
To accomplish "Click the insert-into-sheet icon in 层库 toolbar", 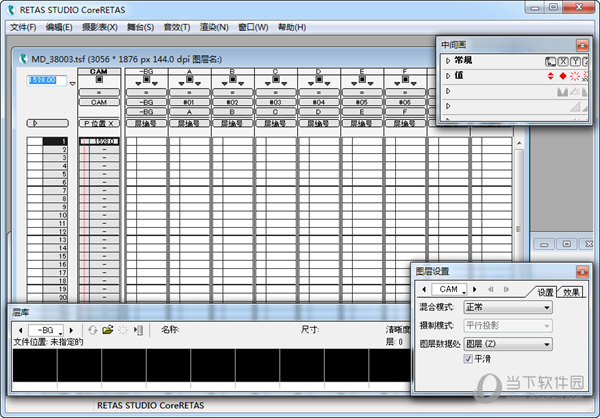I will 139,330.
